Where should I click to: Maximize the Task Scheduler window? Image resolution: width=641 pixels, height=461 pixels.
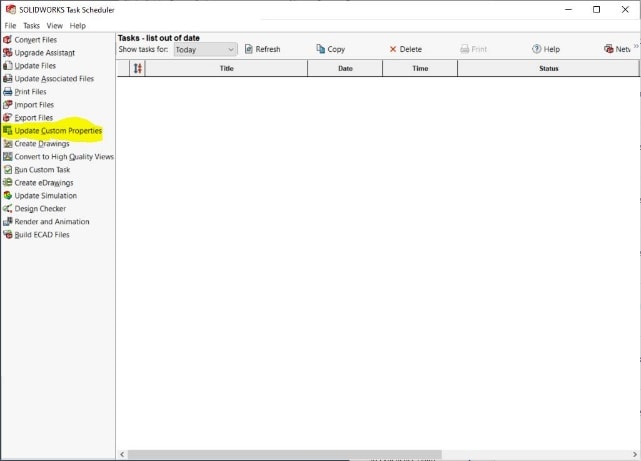(596, 9)
